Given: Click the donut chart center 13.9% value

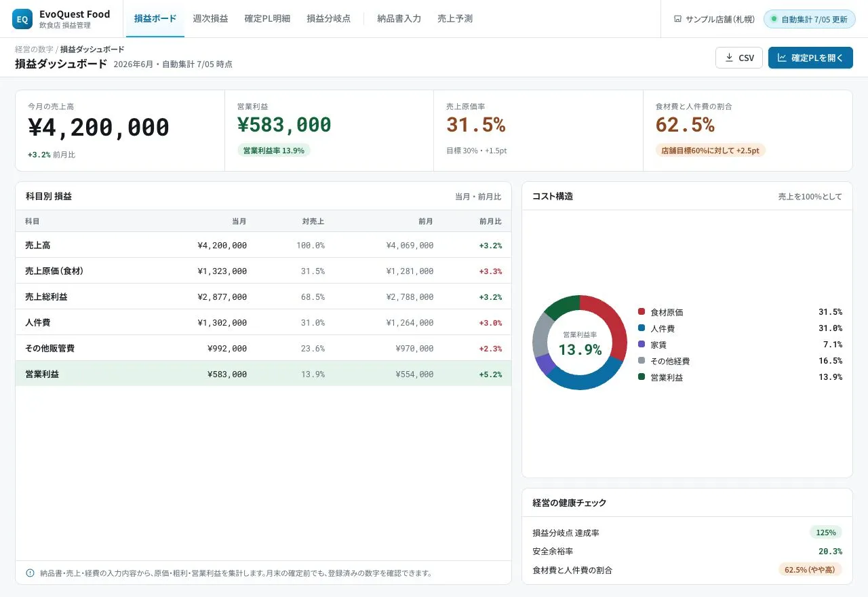Looking at the screenshot, I should 580,349.
